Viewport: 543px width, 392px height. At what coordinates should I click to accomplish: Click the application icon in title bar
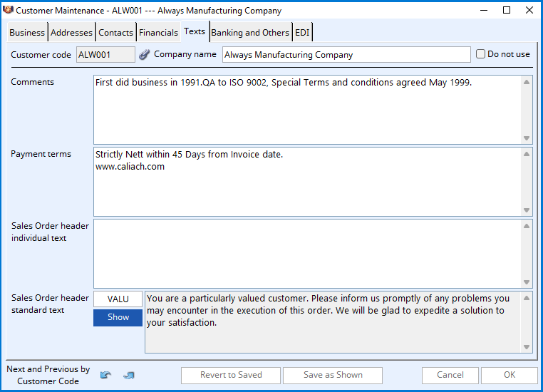(8, 10)
